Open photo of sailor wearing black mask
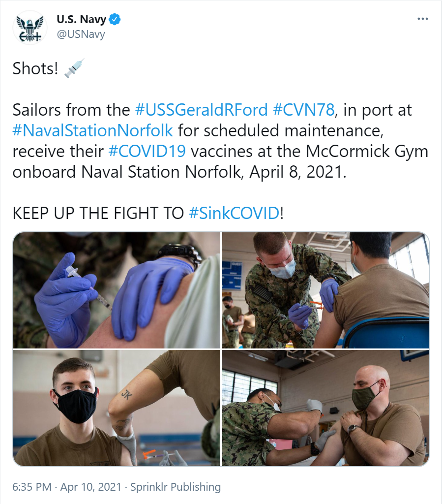443x504 pixels. [x=117, y=408]
